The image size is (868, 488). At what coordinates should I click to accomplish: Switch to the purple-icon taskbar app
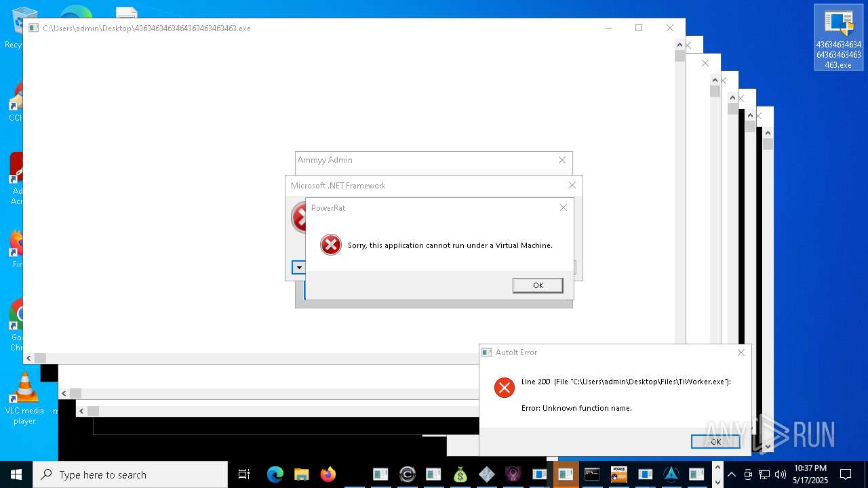coord(513,474)
